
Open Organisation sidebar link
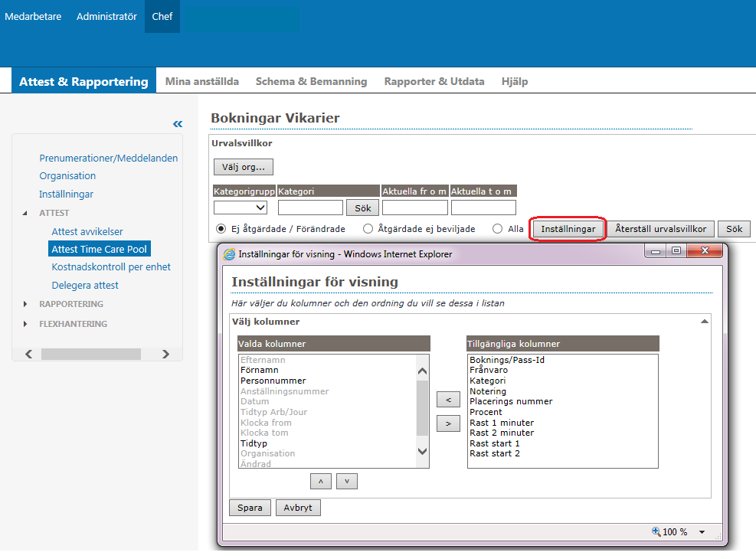67,176
